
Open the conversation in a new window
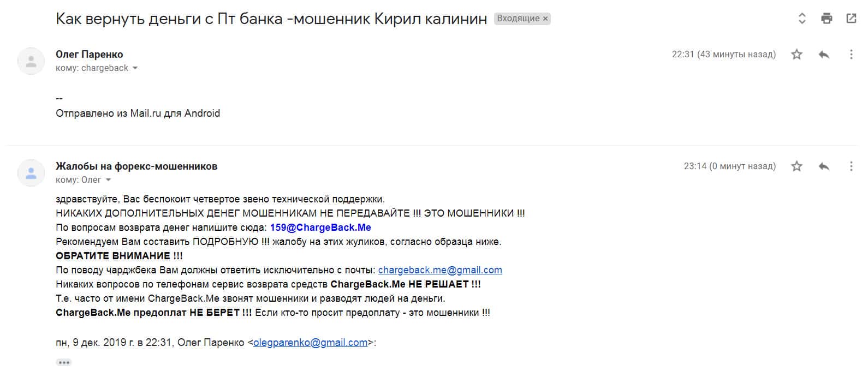coord(851,19)
